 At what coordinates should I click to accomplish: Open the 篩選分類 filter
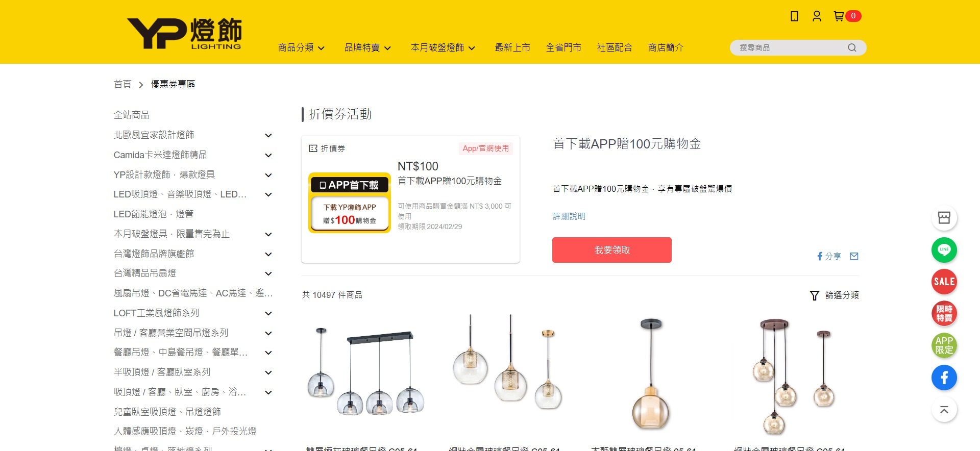835,295
